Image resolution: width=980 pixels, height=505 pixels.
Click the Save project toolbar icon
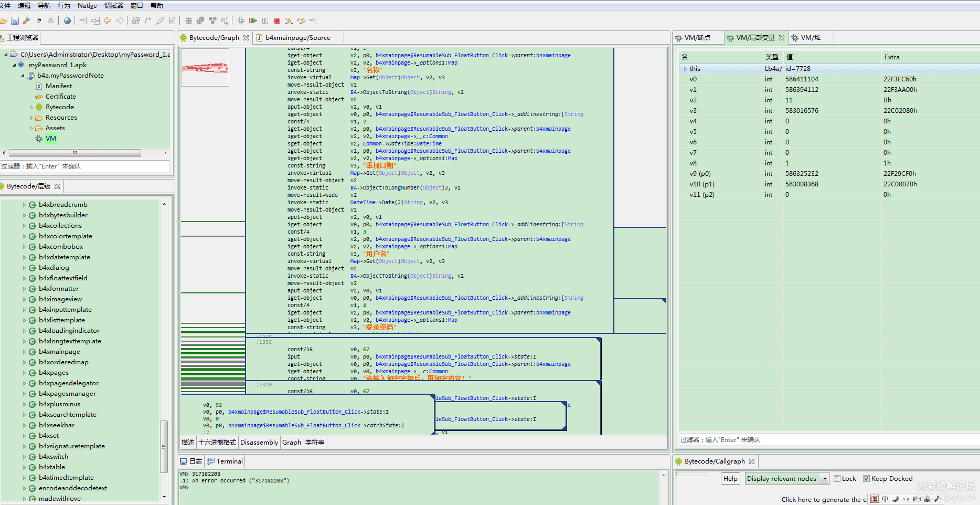point(15,20)
